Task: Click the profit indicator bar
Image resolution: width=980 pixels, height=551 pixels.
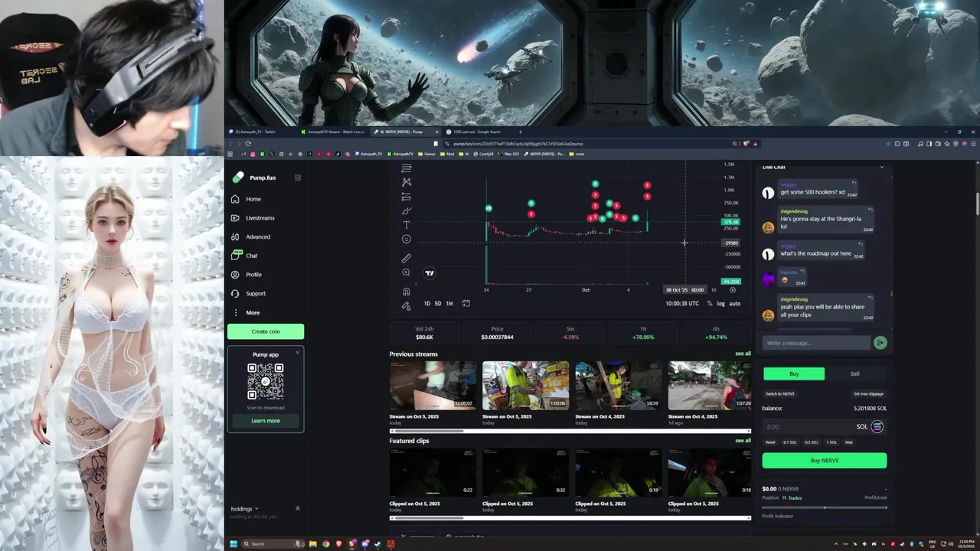Action: pos(825,507)
